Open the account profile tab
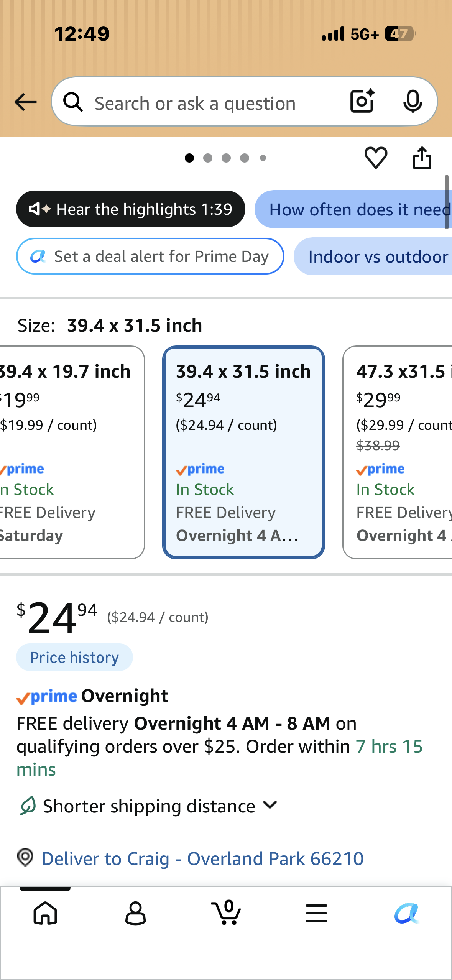 click(x=136, y=913)
